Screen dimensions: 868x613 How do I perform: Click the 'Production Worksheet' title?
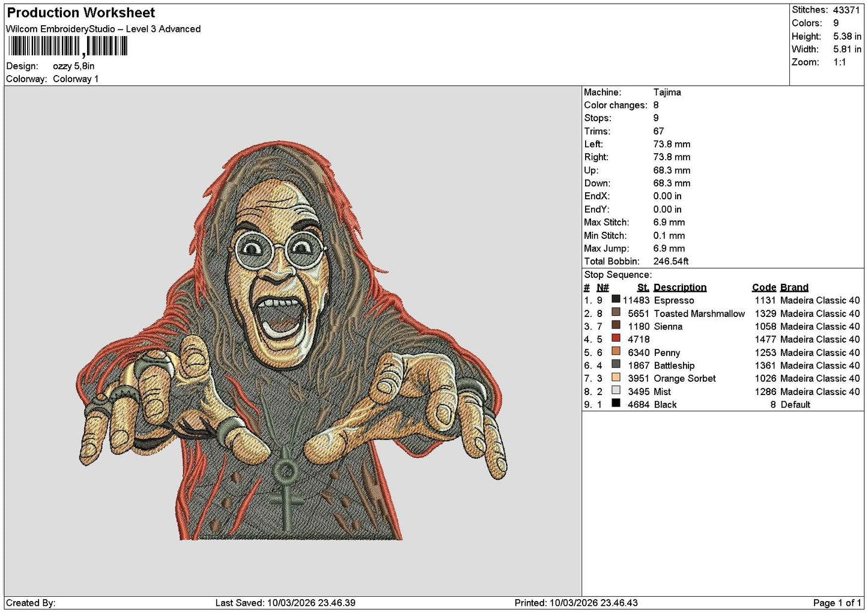(80, 13)
